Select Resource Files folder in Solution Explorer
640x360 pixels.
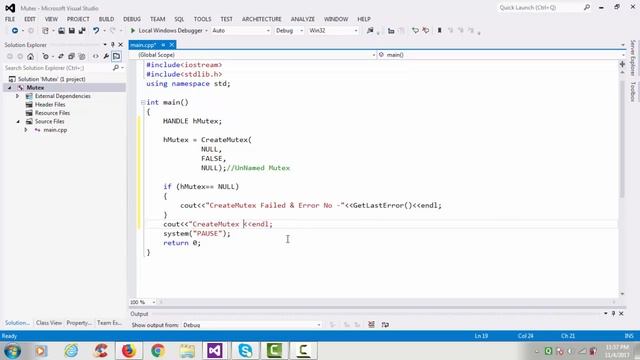click(52, 113)
